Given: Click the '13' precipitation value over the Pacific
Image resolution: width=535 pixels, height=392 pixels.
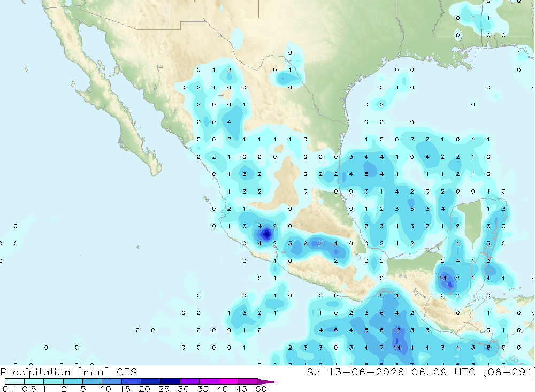Looking at the screenshot, I should 397,330.
